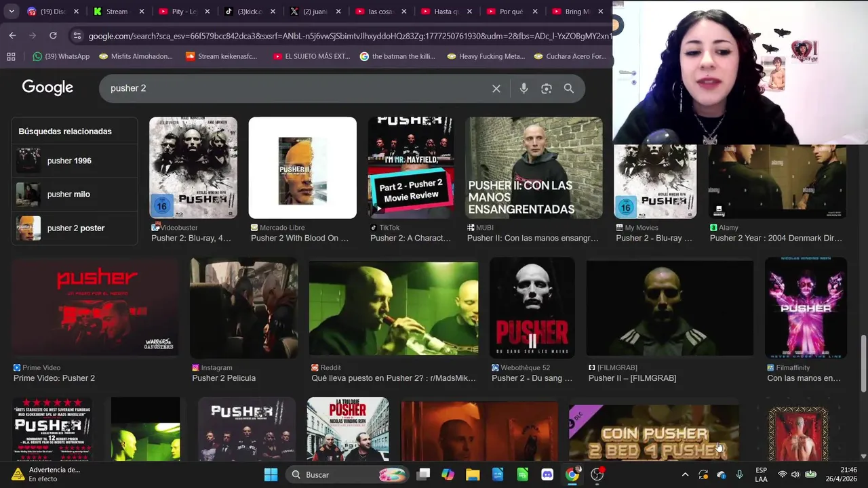This screenshot has height=488, width=868.
Task: Open the system tray microphone indicator
Action: [x=739, y=474]
